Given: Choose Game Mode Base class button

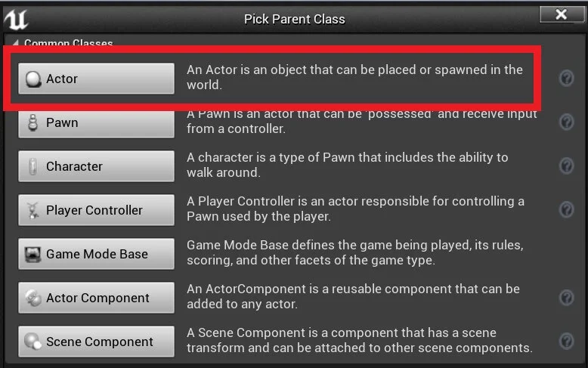Looking at the screenshot, I should point(96,254).
